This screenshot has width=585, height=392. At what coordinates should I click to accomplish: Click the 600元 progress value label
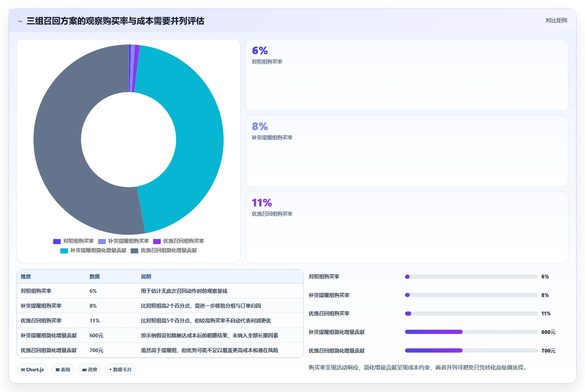pyautogui.click(x=548, y=332)
